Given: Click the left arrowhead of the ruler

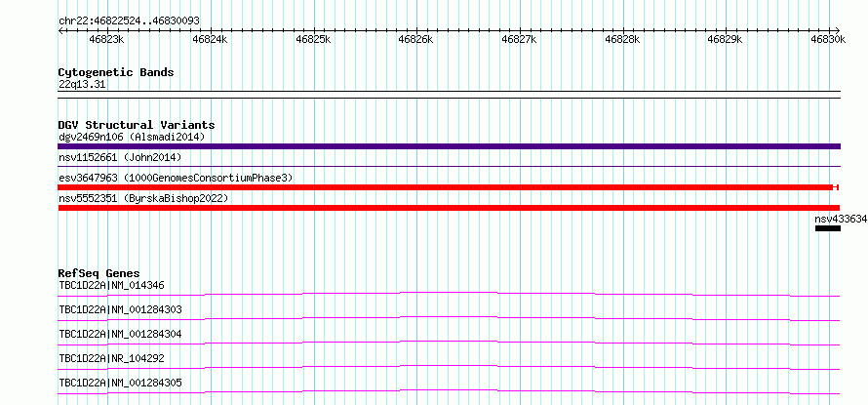Looking at the screenshot, I should [60, 30].
